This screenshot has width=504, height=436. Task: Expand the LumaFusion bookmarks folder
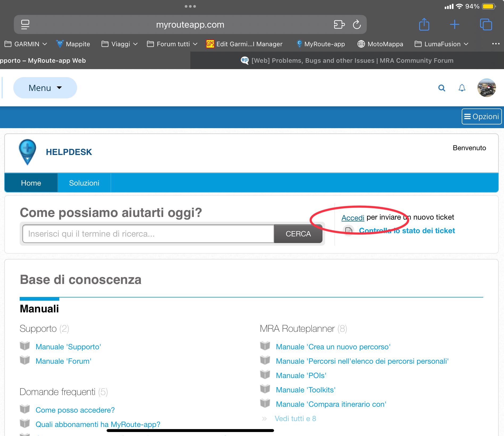coord(442,44)
